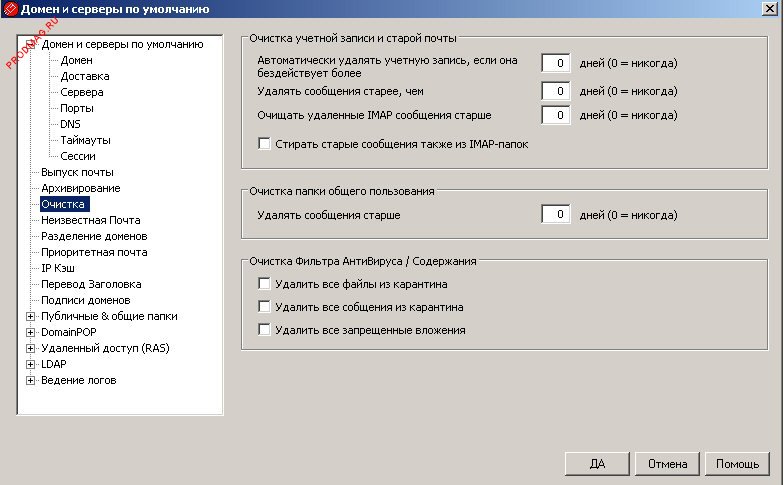Click the 'Отмена' button
This screenshot has width=784, height=485.
point(667,464)
